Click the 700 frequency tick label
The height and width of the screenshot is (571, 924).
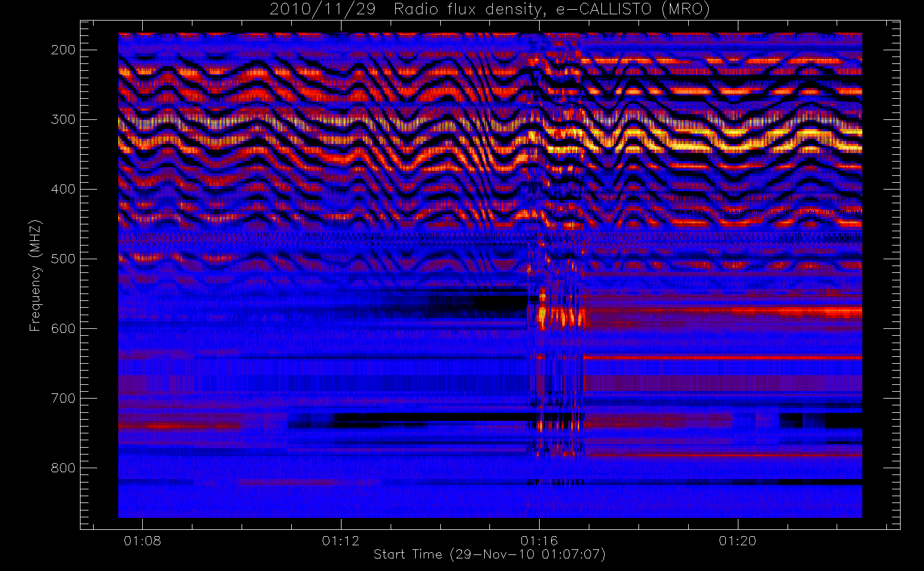(63, 398)
